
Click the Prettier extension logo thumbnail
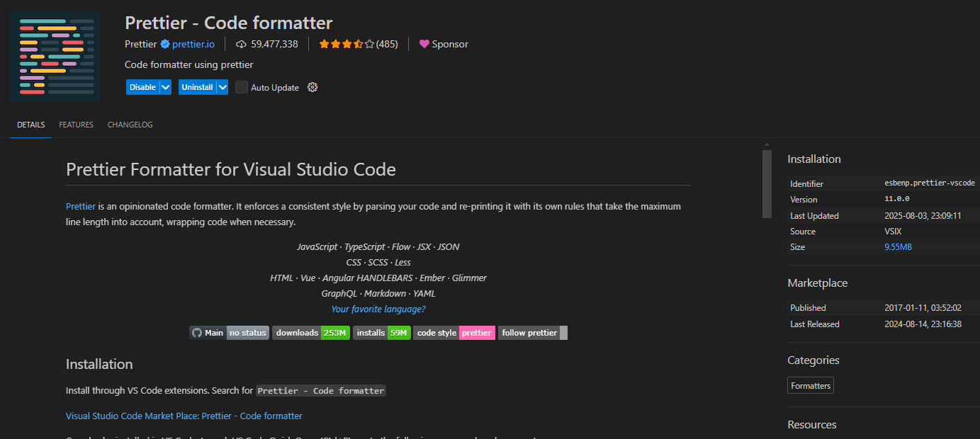point(55,57)
